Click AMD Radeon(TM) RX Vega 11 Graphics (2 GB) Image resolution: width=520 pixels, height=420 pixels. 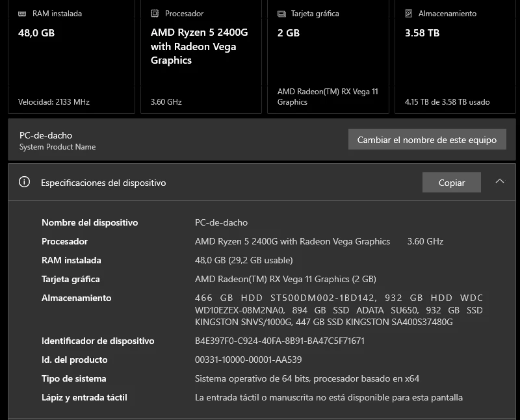(285, 279)
